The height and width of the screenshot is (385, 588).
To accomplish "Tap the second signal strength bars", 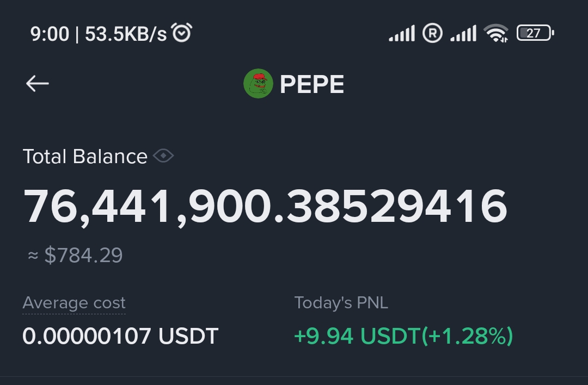I will [x=463, y=33].
